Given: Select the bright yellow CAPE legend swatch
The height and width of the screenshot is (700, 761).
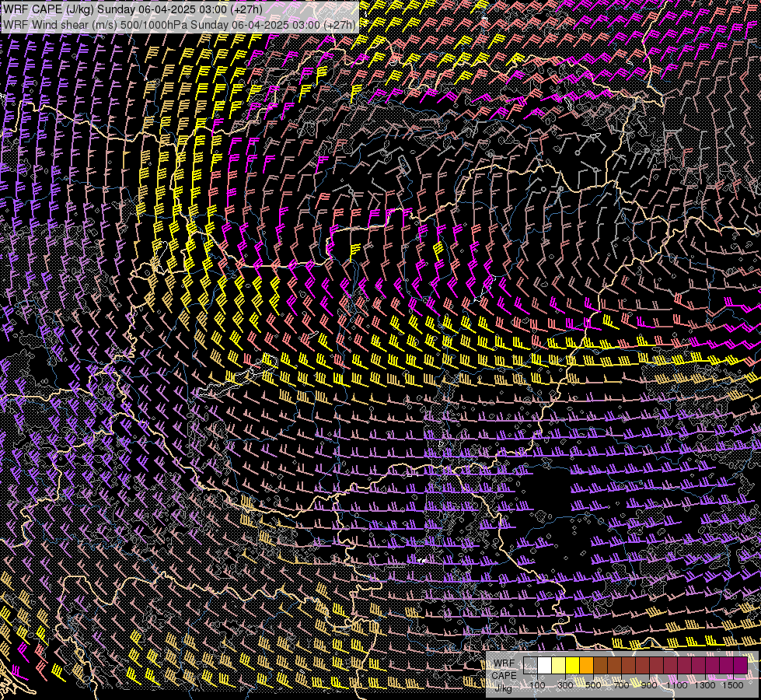Looking at the screenshot, I should pyautogui.click(x=572, y=666).
